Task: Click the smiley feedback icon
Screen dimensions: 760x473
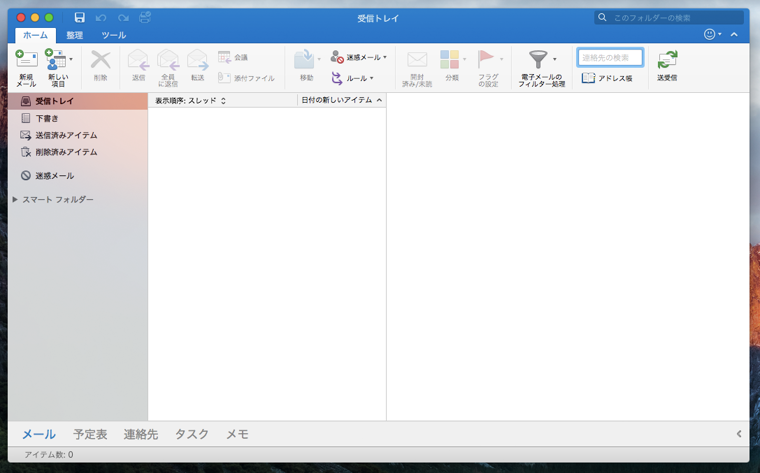Action: 710,34
